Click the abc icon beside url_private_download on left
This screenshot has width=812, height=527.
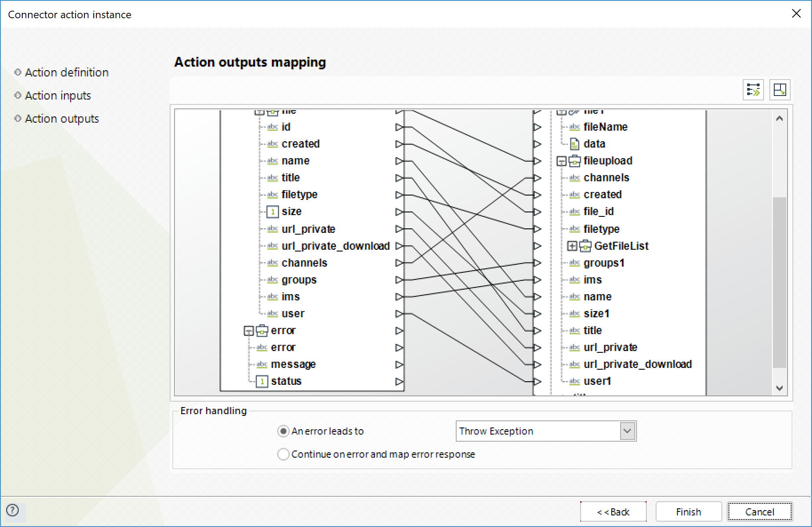coord(272,246)
